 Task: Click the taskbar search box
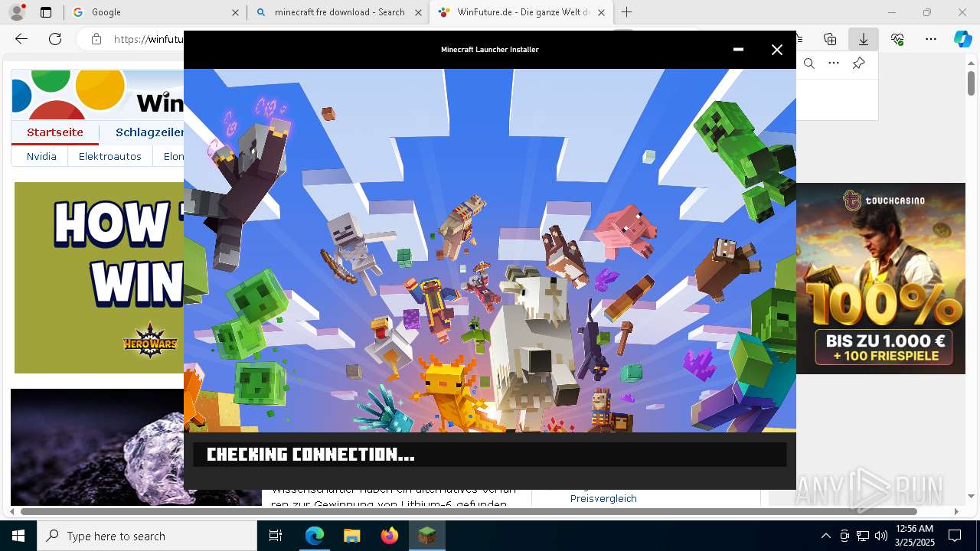(x=147, y=536)
